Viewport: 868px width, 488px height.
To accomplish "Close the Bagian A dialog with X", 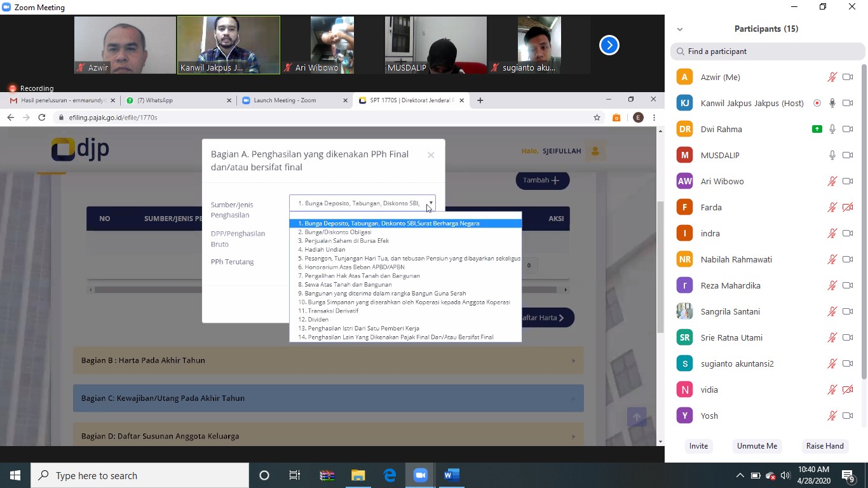I will [431, 155].
